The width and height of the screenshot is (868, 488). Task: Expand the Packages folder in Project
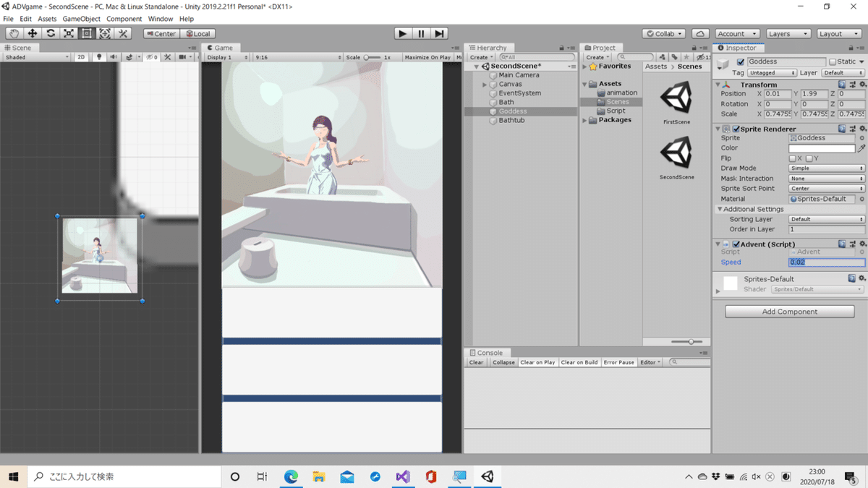point(585,120)
